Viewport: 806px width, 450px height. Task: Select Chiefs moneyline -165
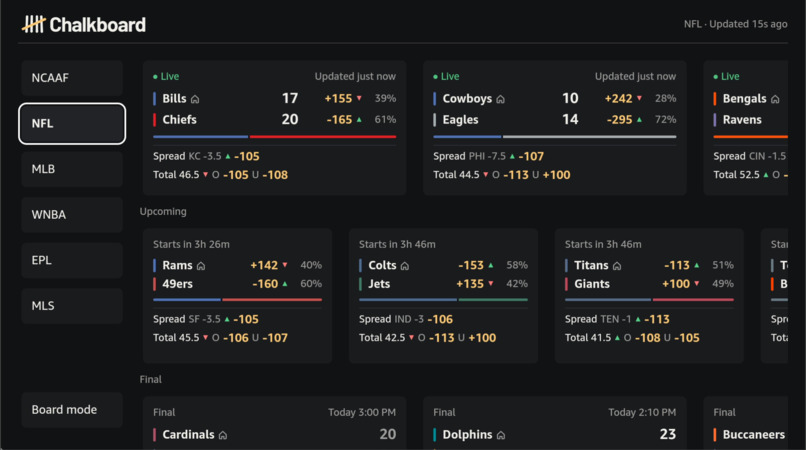click(x=339, y=119)
